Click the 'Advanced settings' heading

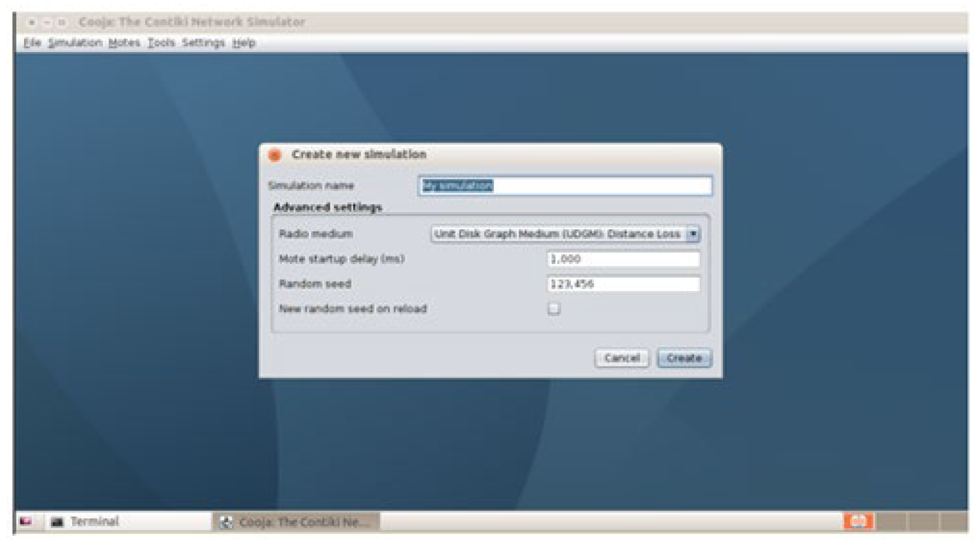[327, 207]
